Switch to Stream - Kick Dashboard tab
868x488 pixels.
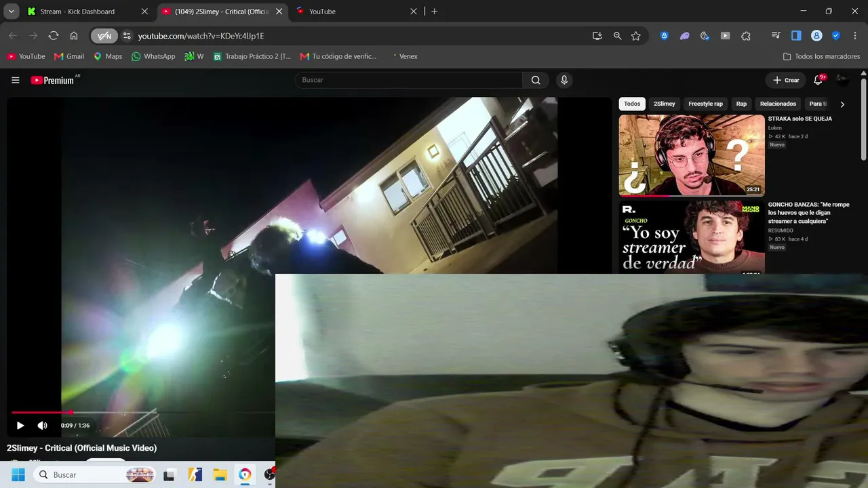point(87,12)
